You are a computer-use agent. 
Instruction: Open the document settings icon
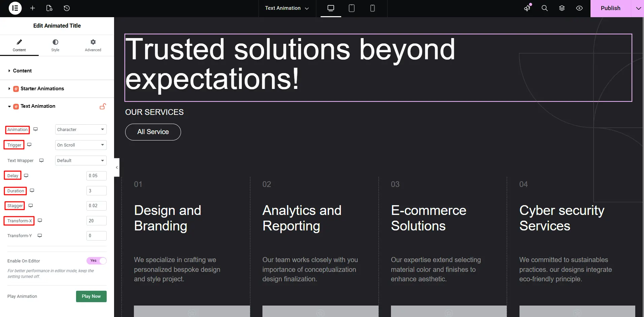coord(49,8)
